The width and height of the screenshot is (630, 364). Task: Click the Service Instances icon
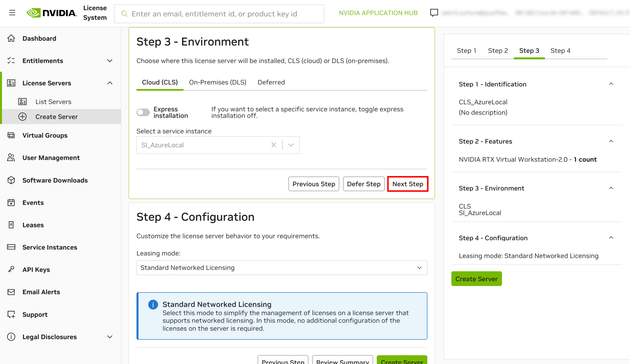click(x=11, y=247)
